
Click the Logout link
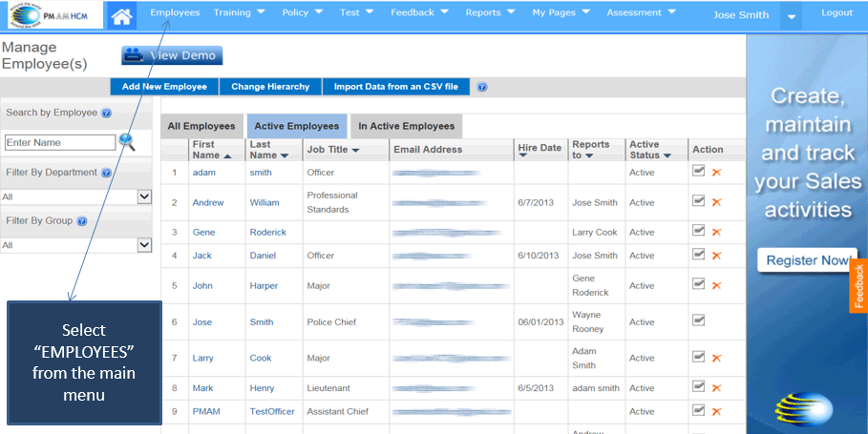coord(836,13)
